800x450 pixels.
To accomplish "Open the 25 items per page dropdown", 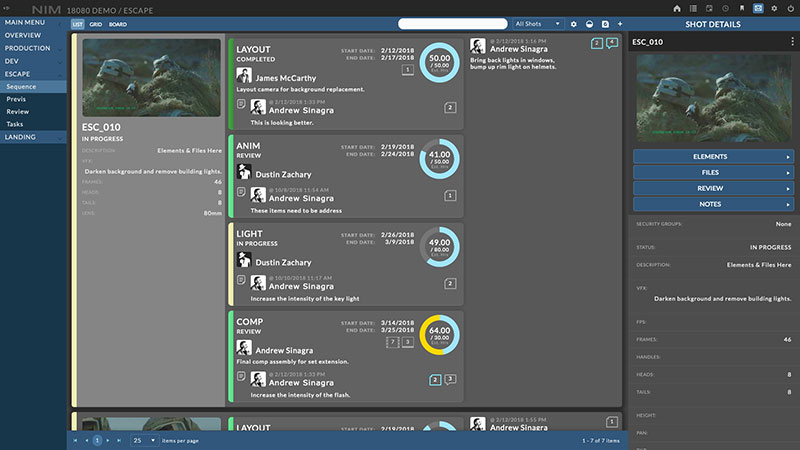I will [x=144, y=440].
